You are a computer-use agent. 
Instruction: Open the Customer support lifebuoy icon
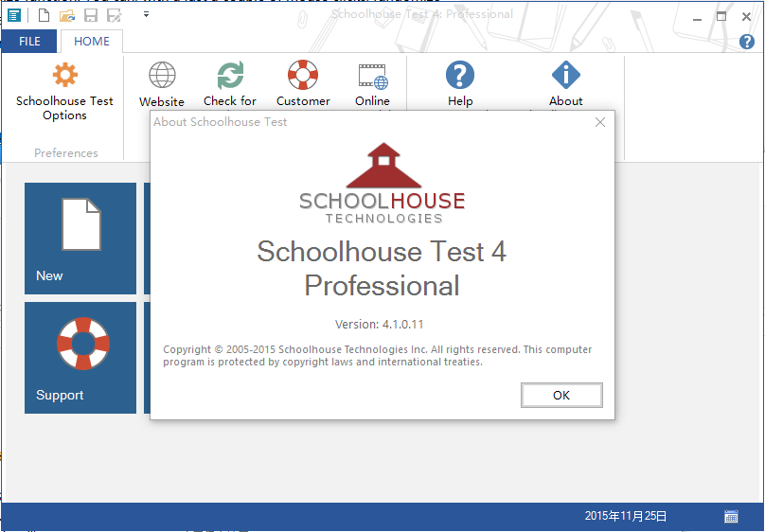coord(303,76)
